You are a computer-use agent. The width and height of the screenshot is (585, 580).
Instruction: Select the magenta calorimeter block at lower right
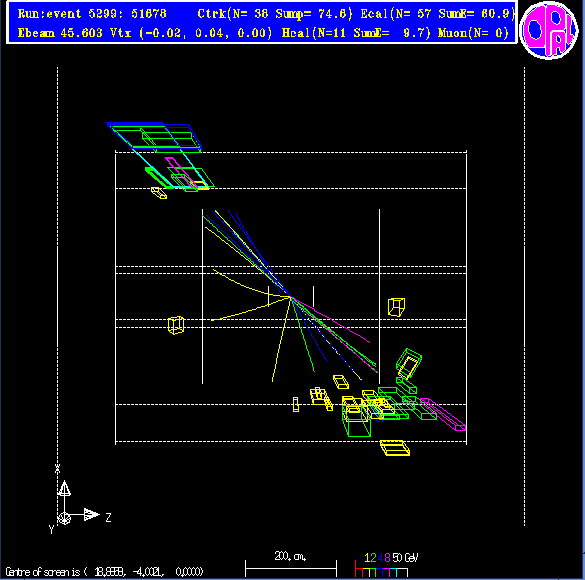click(443, 415)
